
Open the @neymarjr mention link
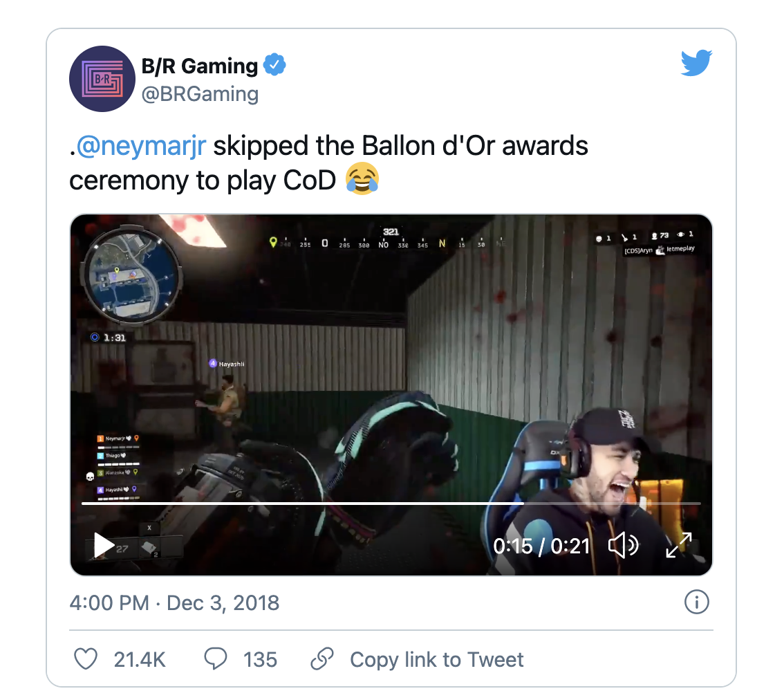click(x=141, y=146)
